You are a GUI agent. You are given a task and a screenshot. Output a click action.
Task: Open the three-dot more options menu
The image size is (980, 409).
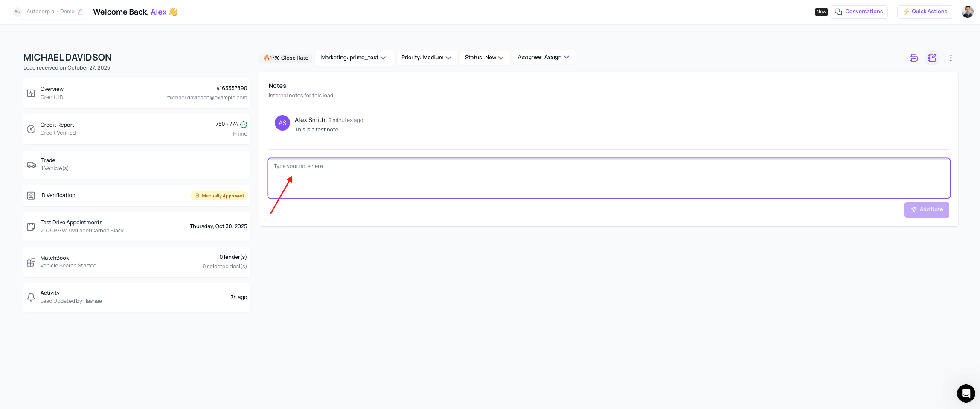pyautogui.click(x=951, y=58)
